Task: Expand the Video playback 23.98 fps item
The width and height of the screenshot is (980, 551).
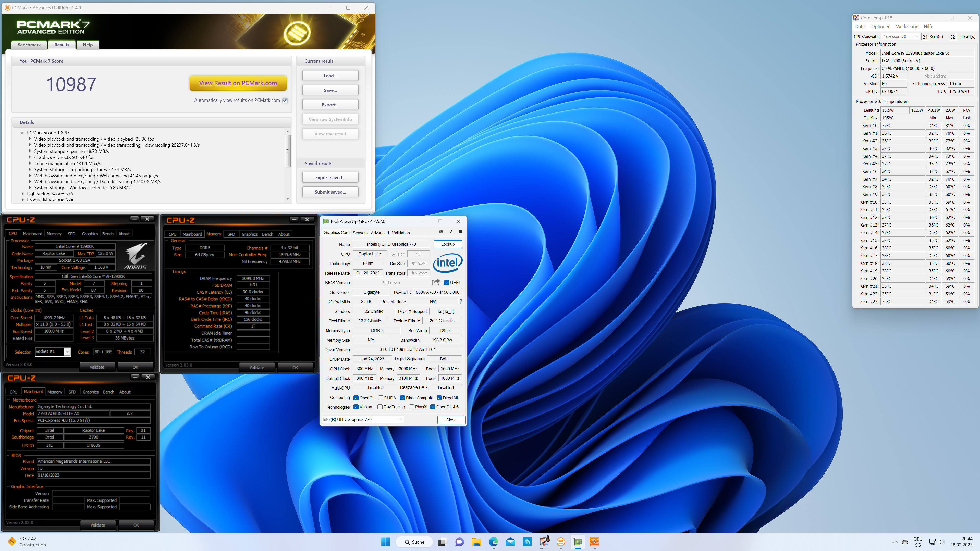Action: click(x=30, y=139)
